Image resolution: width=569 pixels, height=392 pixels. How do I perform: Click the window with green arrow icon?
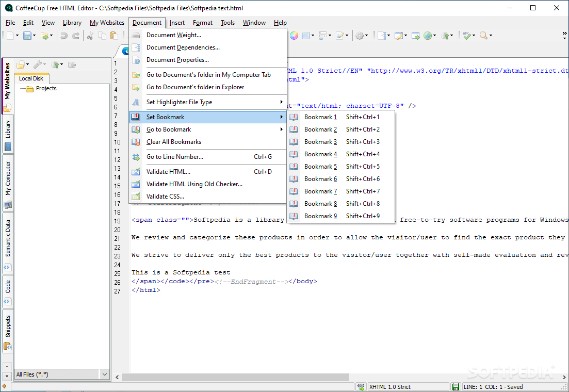pos(415,36)
